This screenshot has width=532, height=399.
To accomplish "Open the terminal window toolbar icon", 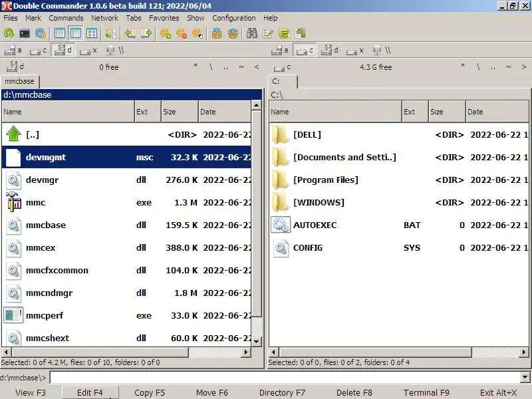I will pos(25,33).
